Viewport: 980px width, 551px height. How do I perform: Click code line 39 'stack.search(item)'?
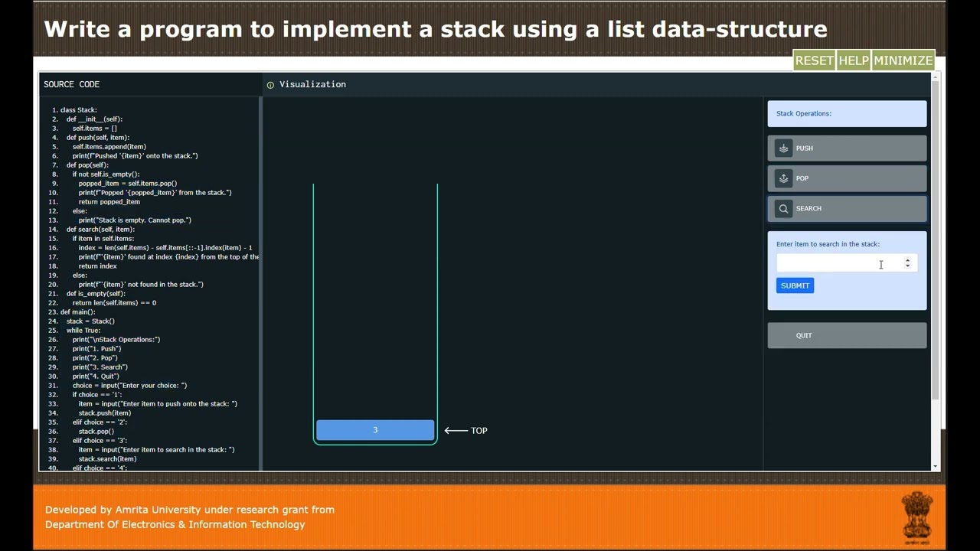[107, 459]
